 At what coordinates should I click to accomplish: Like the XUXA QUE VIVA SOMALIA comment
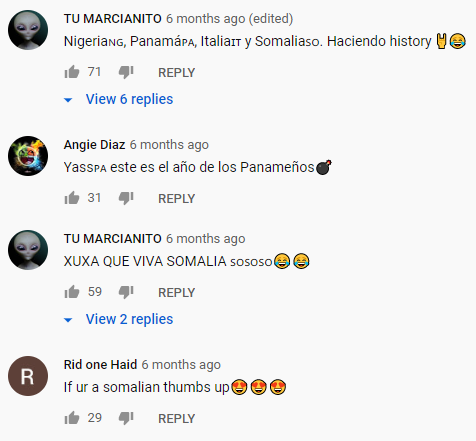pos(72,292)
